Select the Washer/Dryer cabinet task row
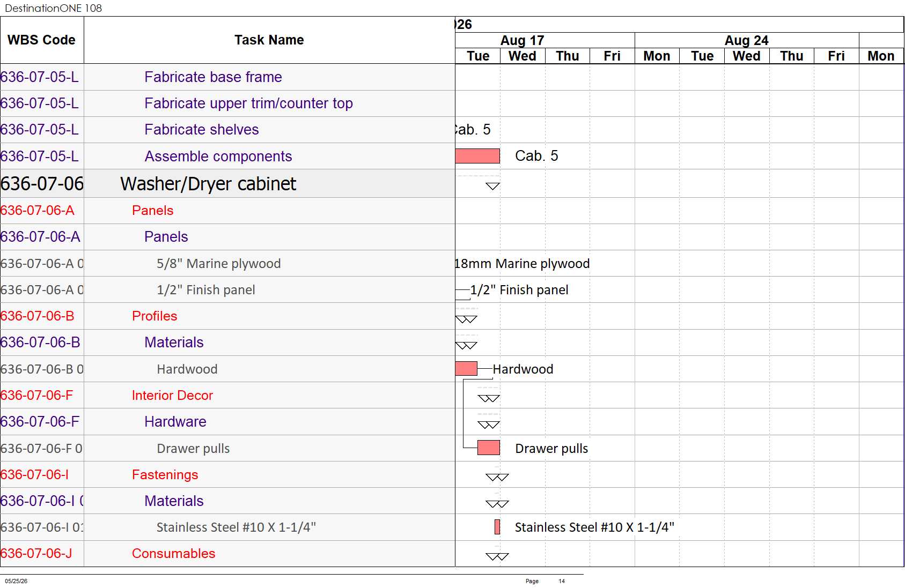Image resolution: width=905 pixels, height=588 pixels. (x=227, y=184)
